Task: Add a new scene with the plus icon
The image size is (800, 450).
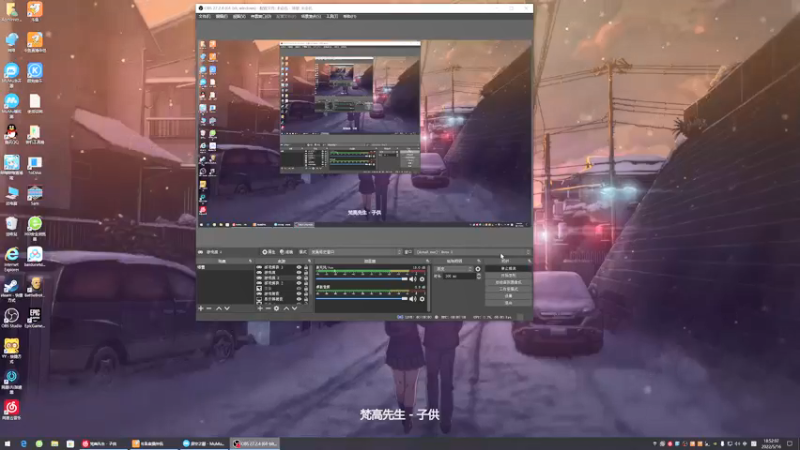Action: tap(201, 309)
